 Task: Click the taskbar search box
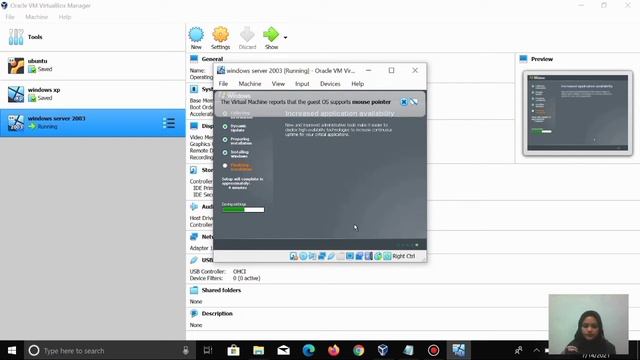(110, 350)
